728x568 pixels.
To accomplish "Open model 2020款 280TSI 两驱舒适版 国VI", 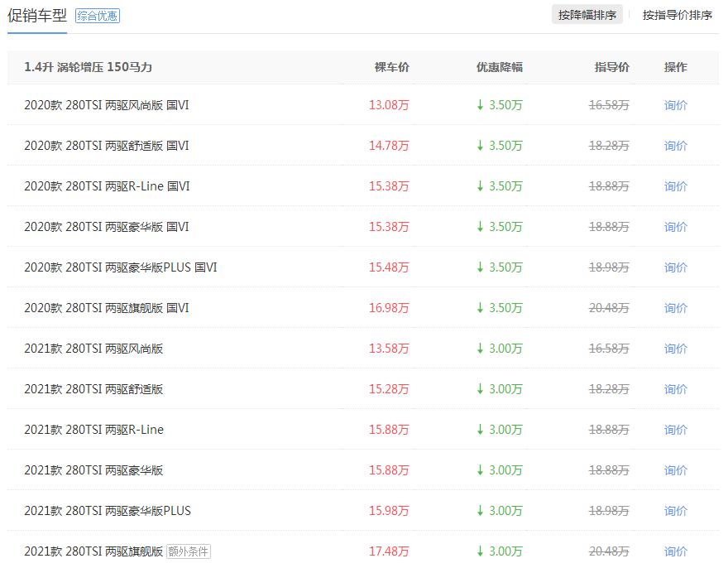I will (x=107, y=146).
